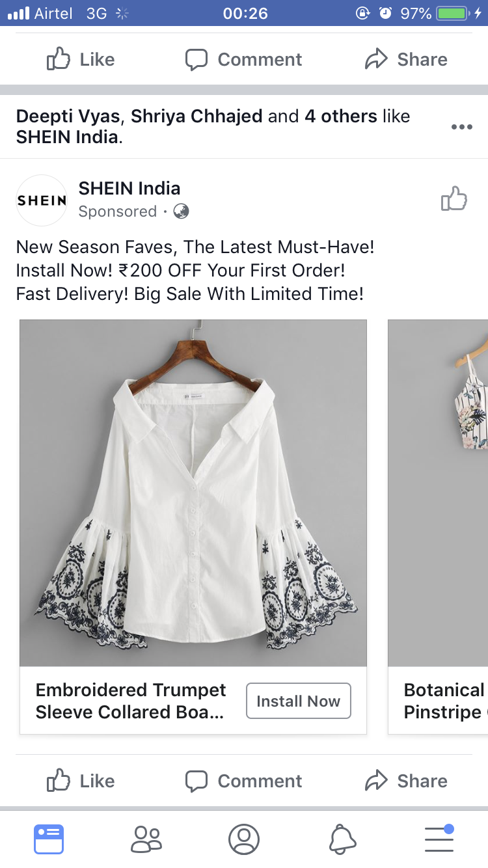The image size is (488, 868).
Task: Comment on the previous post at top
Action: [244, 60]
